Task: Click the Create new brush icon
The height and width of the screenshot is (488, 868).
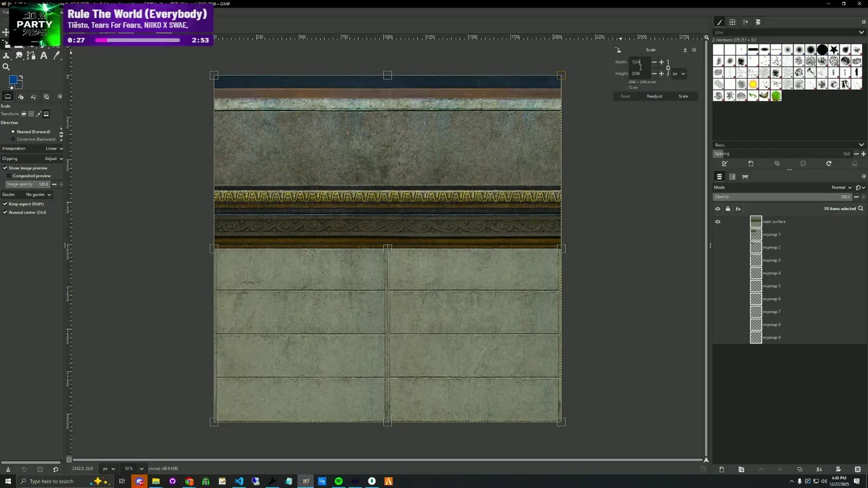Action: click(x=751, y=163)
